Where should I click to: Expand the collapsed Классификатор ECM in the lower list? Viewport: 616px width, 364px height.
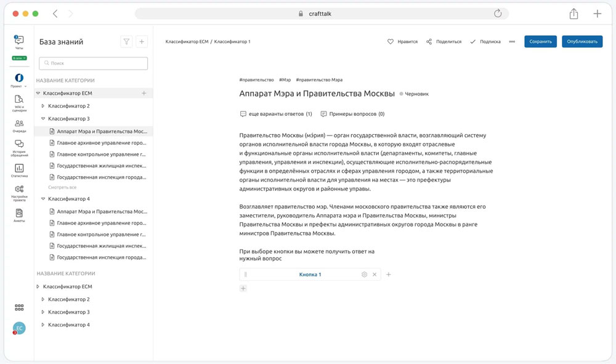pyautogui.click(x=38, y=286)
